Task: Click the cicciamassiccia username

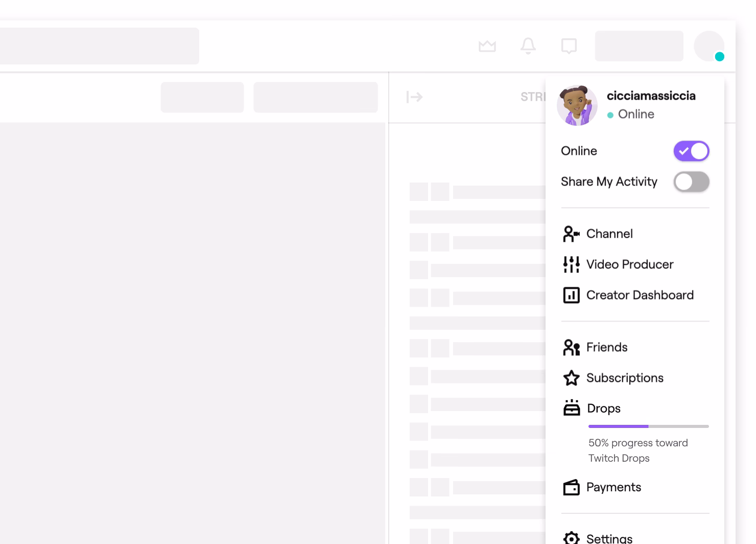Action: coord(651,96)
